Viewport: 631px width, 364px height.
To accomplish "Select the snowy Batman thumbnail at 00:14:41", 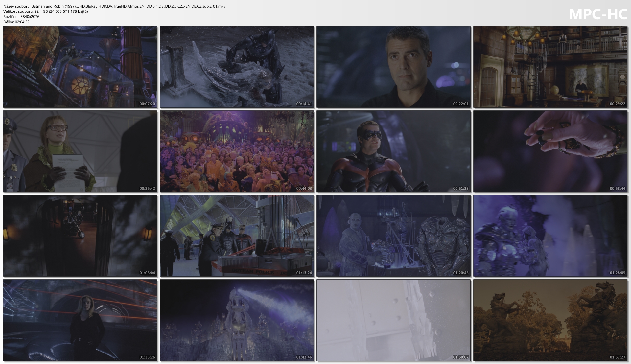I will click(237, 67).
